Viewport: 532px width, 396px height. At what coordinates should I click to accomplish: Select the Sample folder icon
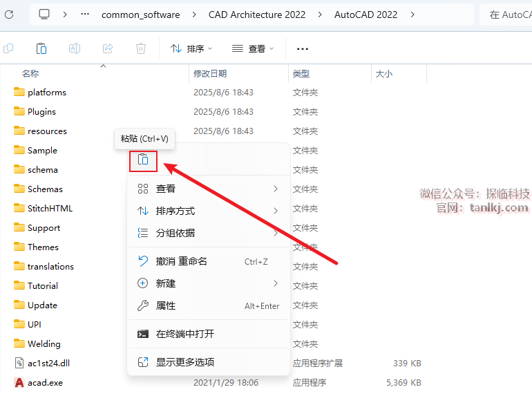(x=19, y=150)
